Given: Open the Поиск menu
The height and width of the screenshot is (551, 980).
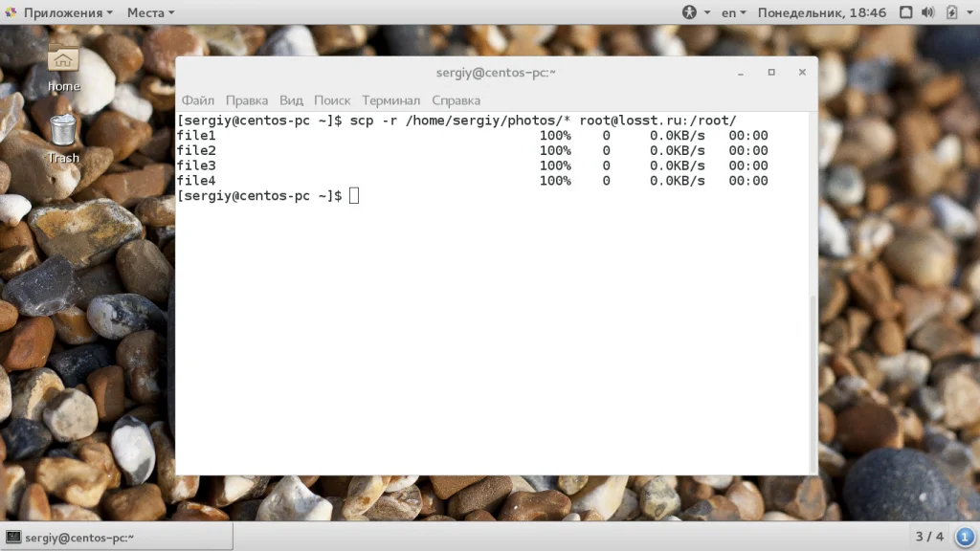Looking at the screenshot, I should (x=332, y=100).
